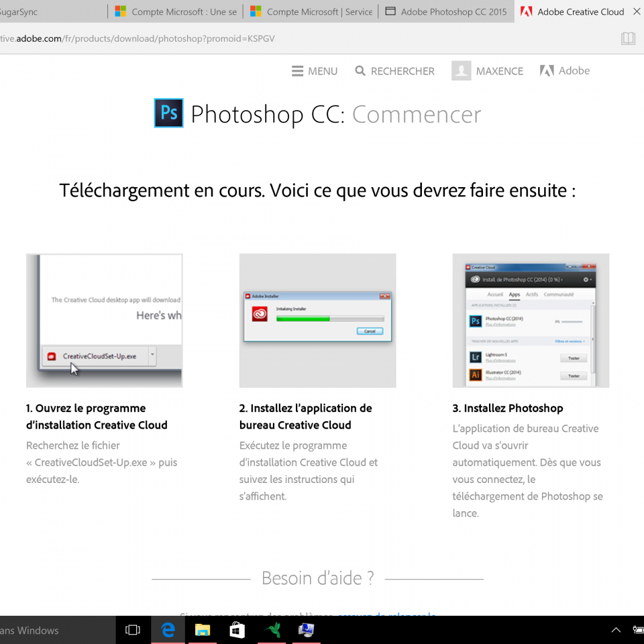Click RECHERCHER search text
This screenshot has width=644, height=644.
(402, 72)
